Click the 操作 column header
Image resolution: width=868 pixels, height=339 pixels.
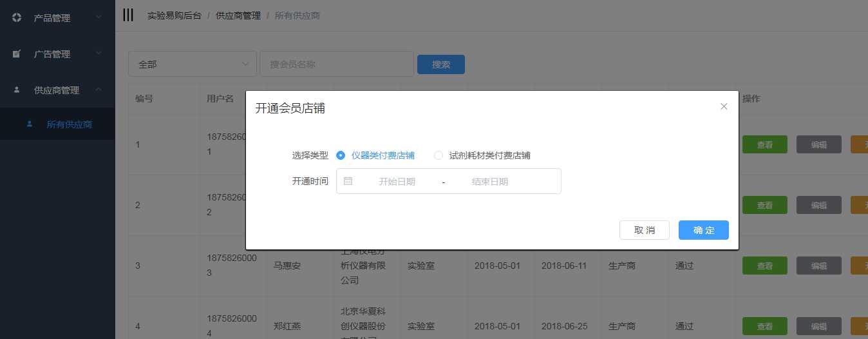[751, 99]
